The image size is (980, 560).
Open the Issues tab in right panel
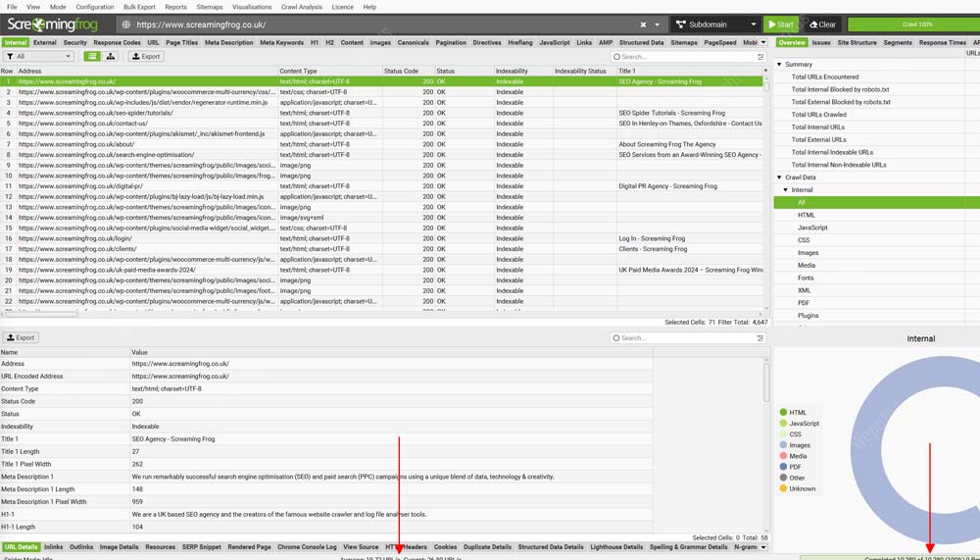(x=821, y=42)
